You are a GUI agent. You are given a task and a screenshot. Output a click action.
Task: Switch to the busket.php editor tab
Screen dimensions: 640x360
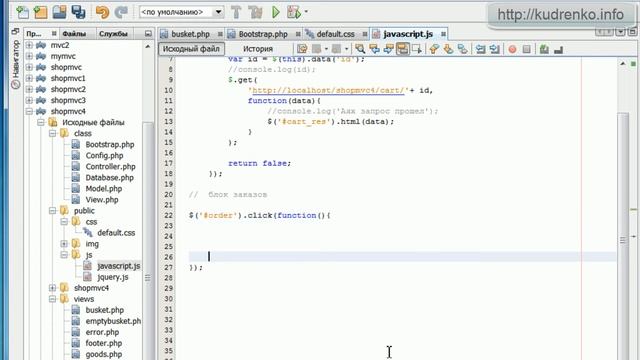pyautogui.click(x=190, y=34)
